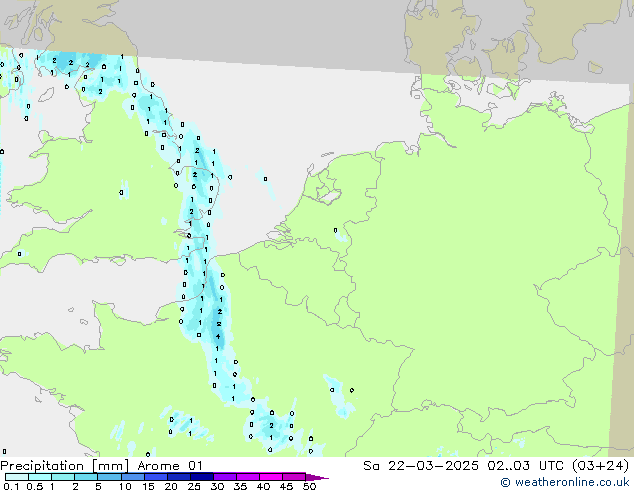
Task: Click the 40–45 mm magenta legend swatch
Action: tap(271, 477)
